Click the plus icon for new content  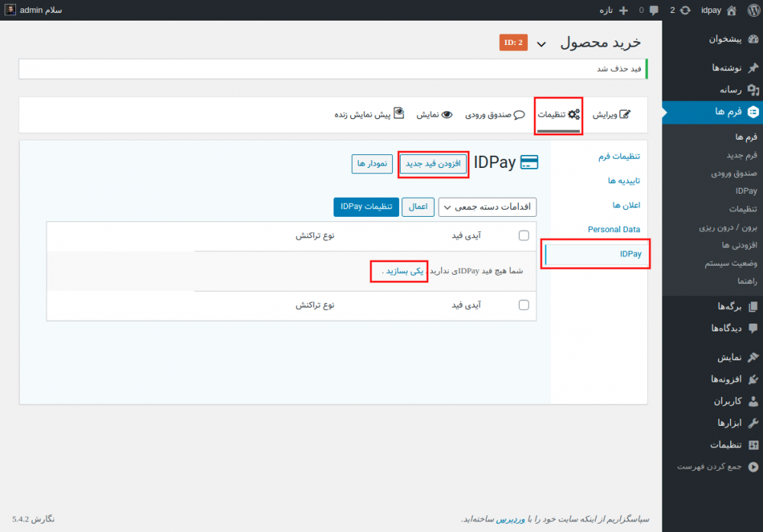[x=623, y=11]
